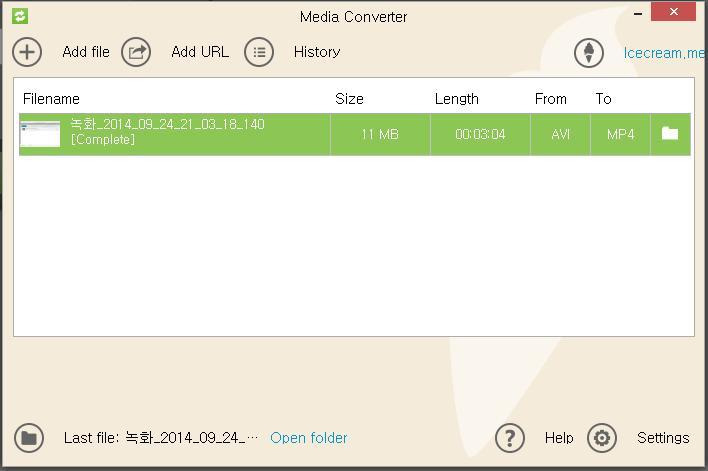The image size is (708, 471).
Task: Click the Filename column header
Action: click(x=51, y=98)
